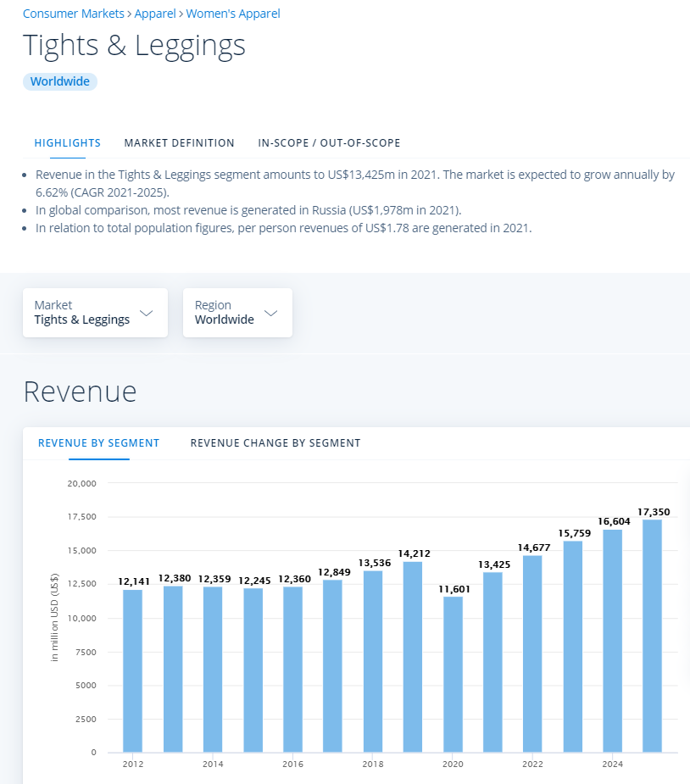
Task: Click the chevron arrow in Region selector
Action: tap(270, 313)
